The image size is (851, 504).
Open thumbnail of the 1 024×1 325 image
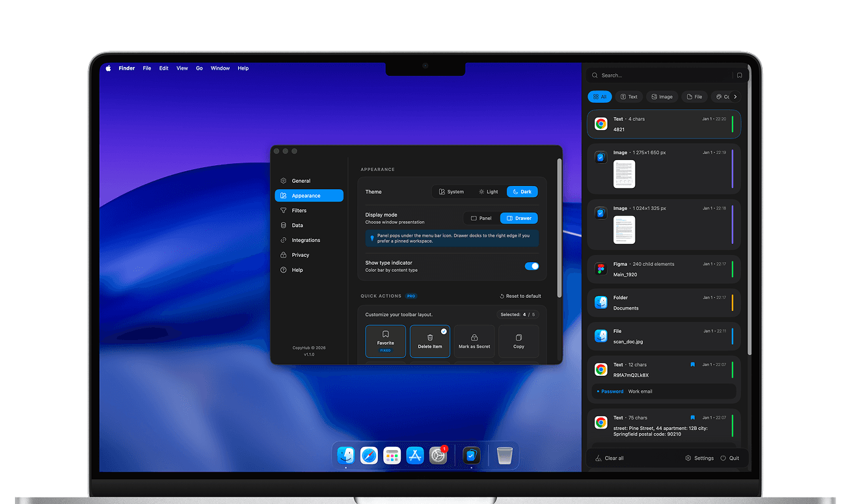[x=624, y=230]
